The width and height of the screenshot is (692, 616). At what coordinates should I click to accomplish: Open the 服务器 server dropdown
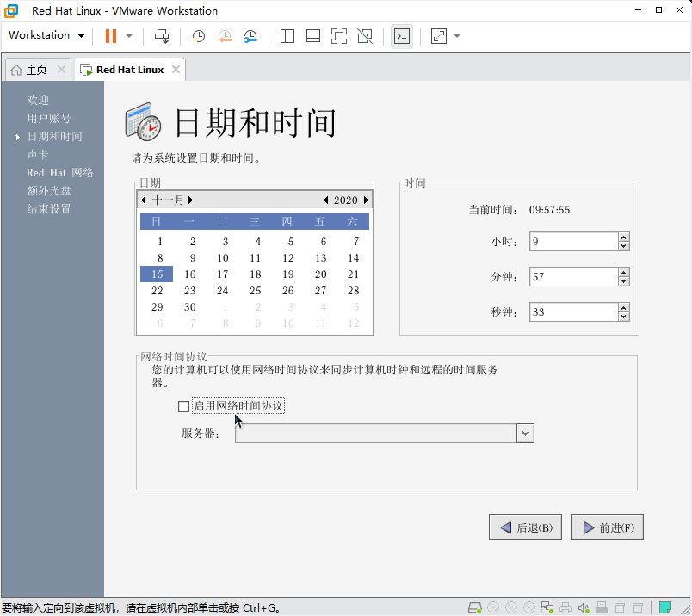(x=525, y=433)
